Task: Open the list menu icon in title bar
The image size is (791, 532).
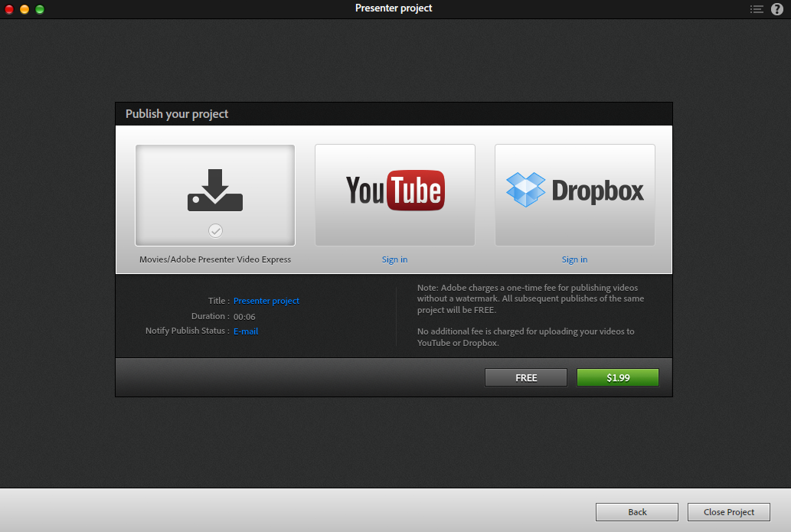Action: [757, 9]
